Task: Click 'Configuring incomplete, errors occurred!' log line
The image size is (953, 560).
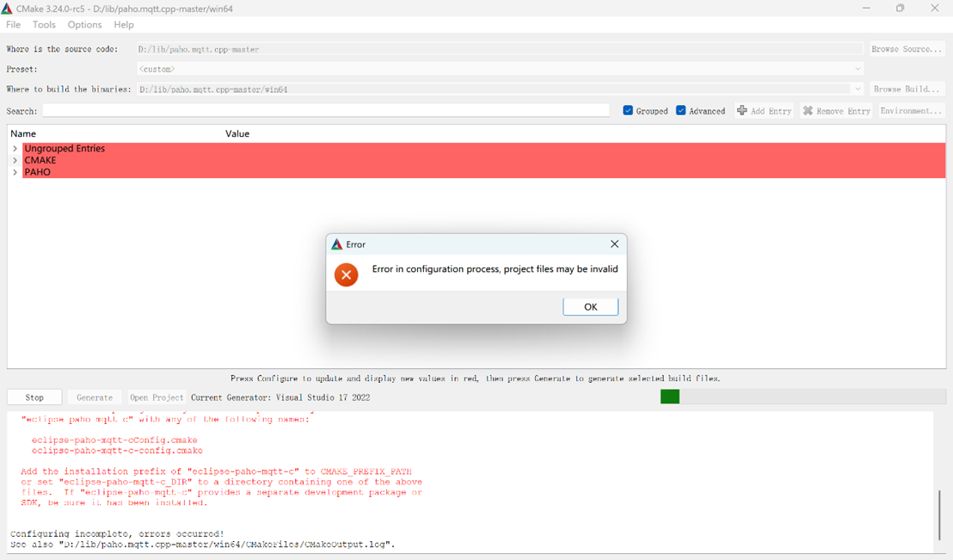Action: (117, 533)
